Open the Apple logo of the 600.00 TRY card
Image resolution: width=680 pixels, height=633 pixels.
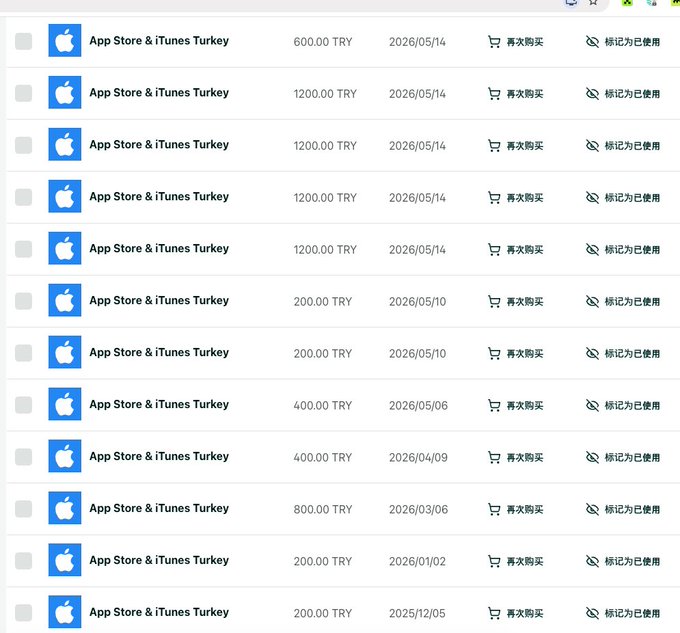65,40
